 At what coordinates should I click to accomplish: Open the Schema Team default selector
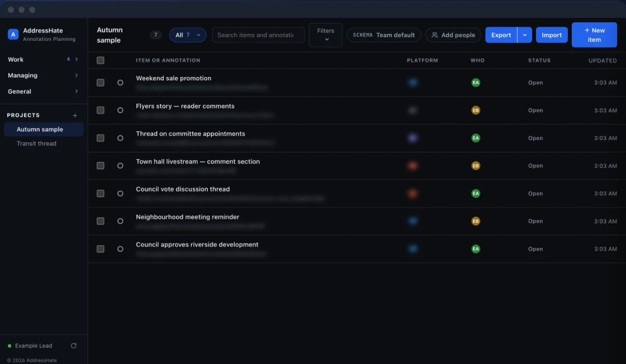pos(383,35)
